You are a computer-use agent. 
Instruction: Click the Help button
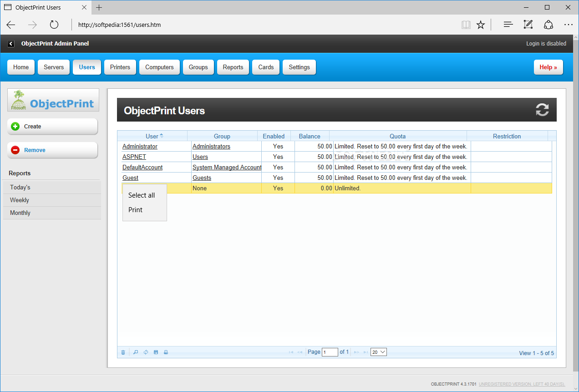point(548,67)
